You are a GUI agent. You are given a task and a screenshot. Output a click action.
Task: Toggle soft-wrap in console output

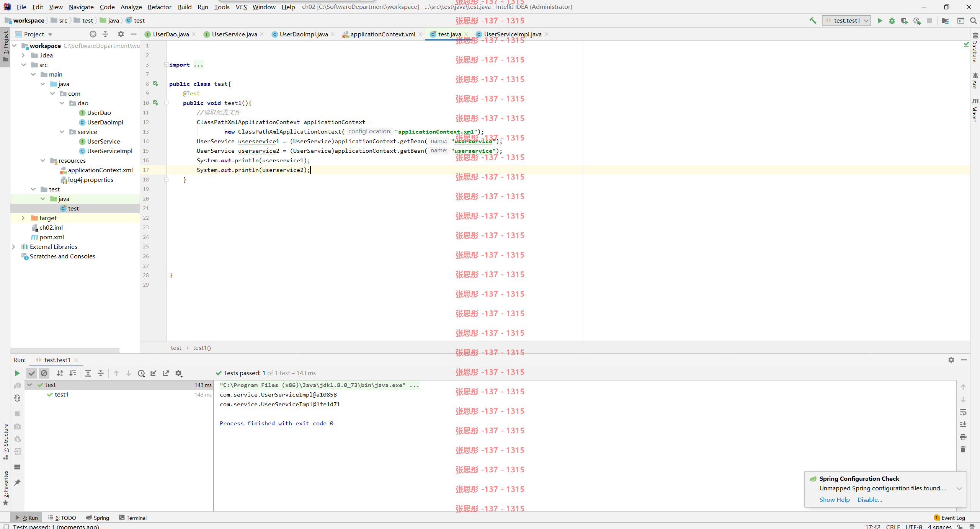963,412
